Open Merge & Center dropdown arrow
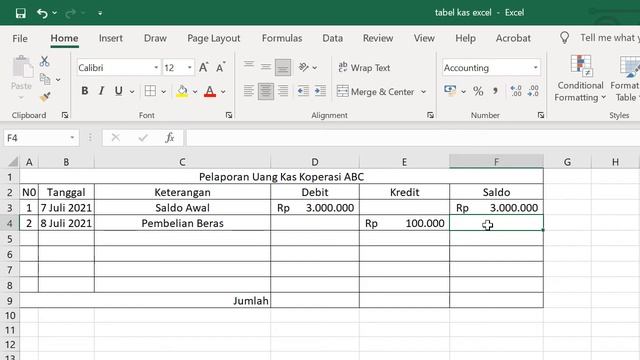This screenshot has width=640, height=360. pos(423,92)
